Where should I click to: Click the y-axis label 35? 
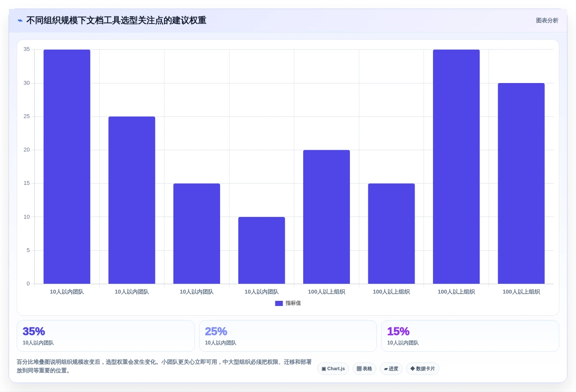point(27,49)
